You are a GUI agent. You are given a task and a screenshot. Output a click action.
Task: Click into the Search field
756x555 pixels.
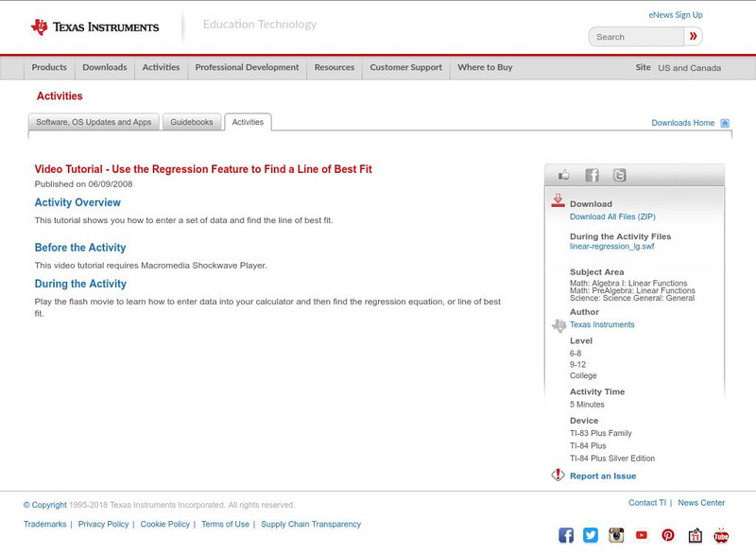tap(636, 37)
